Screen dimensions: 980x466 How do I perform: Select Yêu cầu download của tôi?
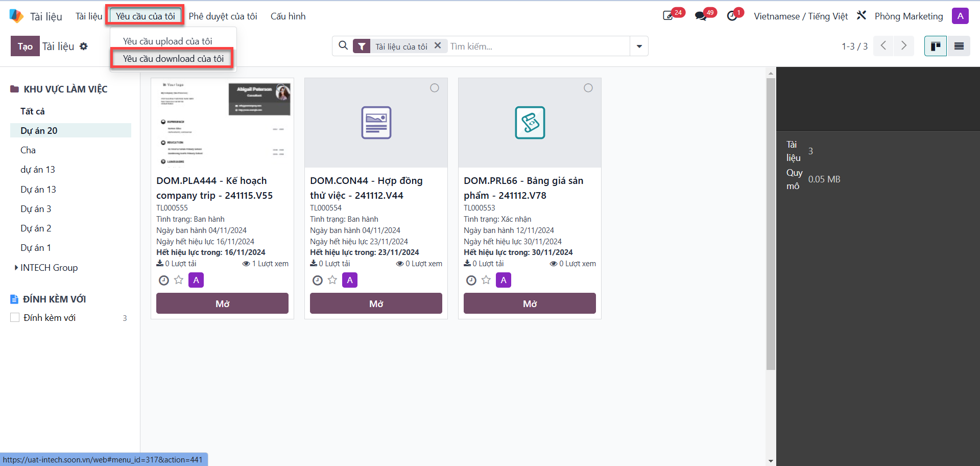[173, 59]
